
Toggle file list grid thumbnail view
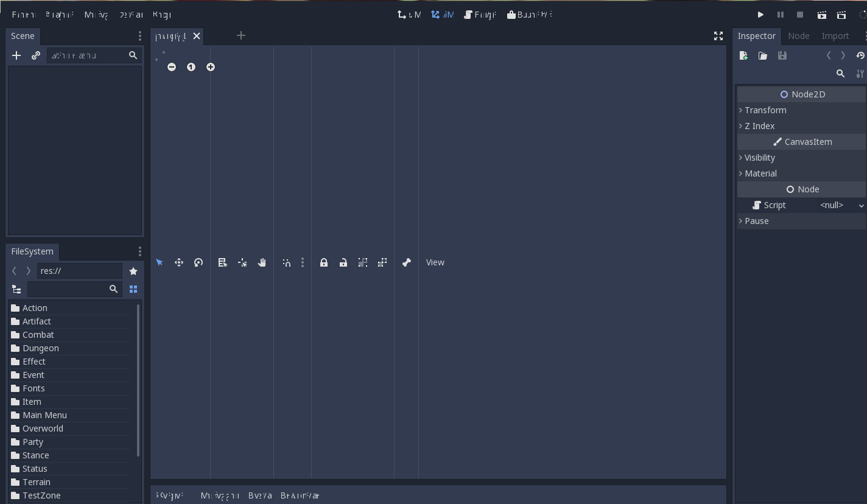(133, 289)
